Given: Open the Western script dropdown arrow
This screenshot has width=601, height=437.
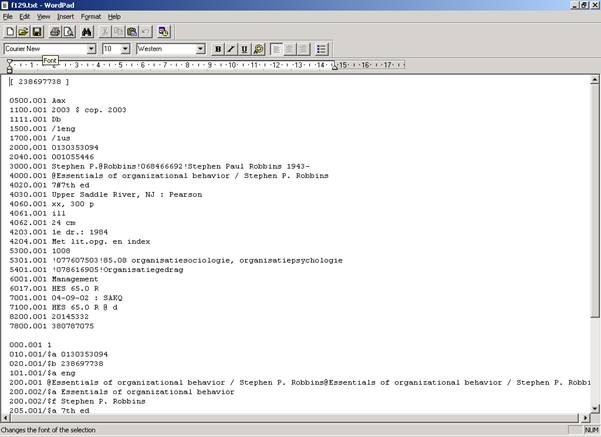Looking at the screenshot, I should (200, 49).
